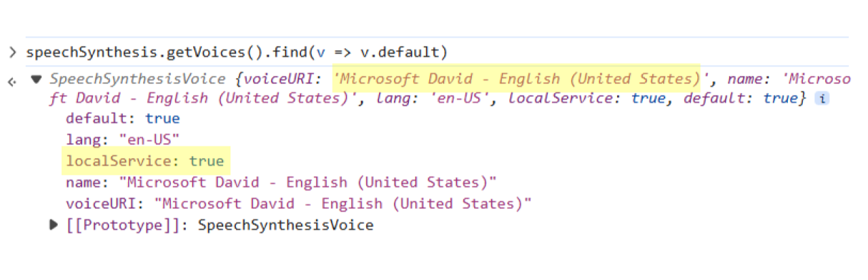This screenshot has height=280, width=868.
Task: Click the info icon after default: true
Action: tap(821, 99)
